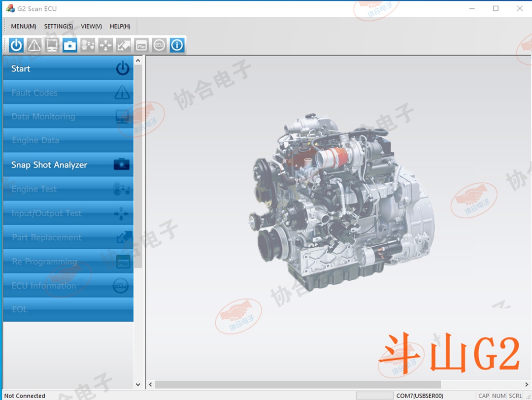This screenshot has width=532, height=400.
Task: Click the status bar progress field
Action: coord(374,396)
